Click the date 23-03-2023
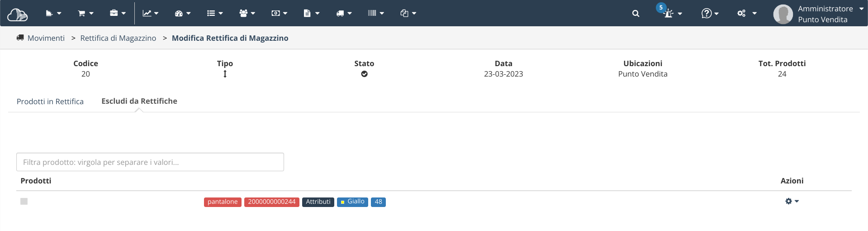Image resolution: width=868 pixels, height=231 pixels. click(503, 74)
